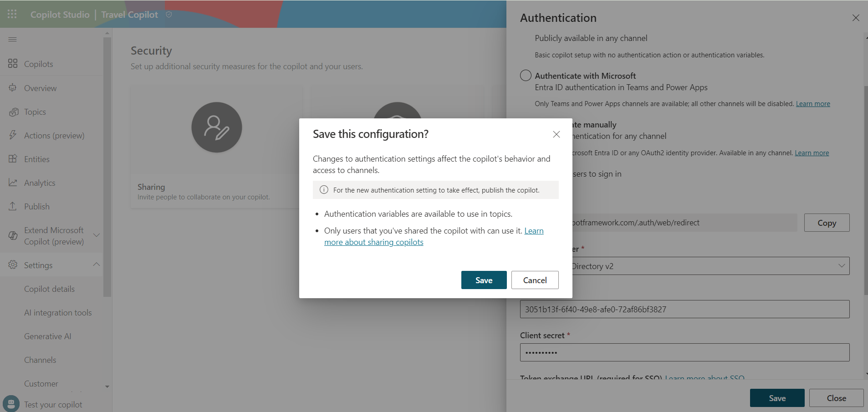Collapse the Settings section chevron

point(97,264)
